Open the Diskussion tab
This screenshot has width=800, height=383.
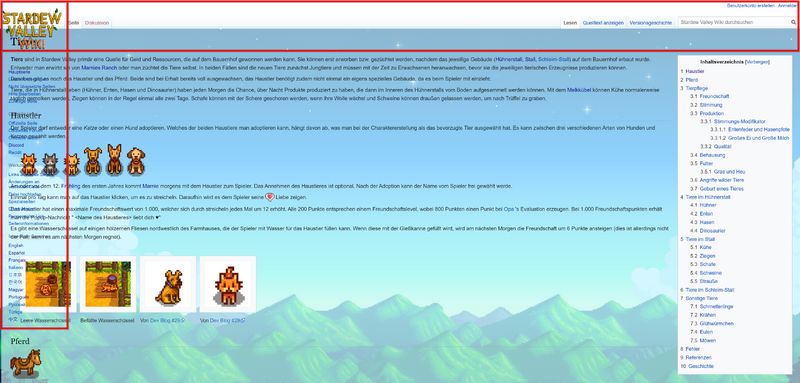coord(97,23)
